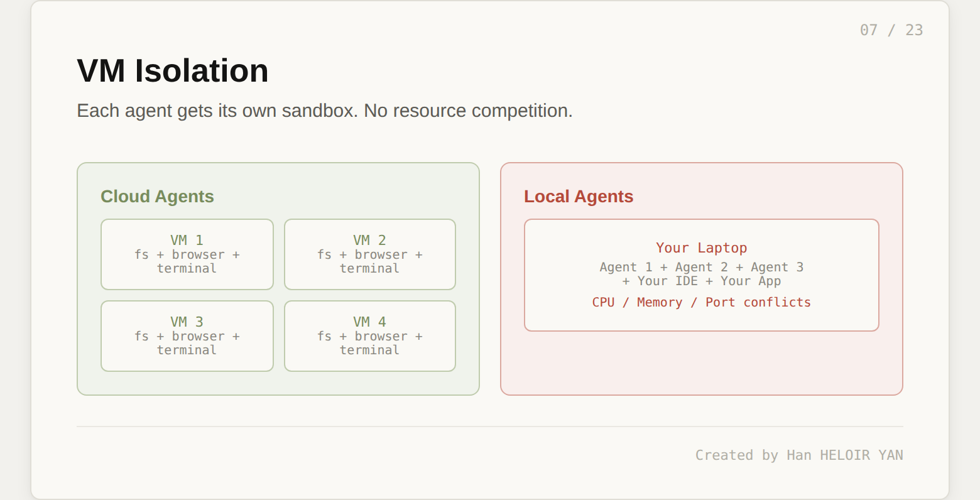The width and height of the screenshot is (980, 500).
Task: Click "fs + browser +" line in VM 4 card
Action: [x=369, y=337]
